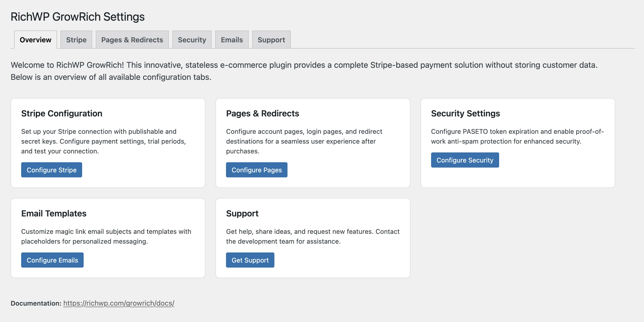The image size is (644, 322).
Task: Go to the Security tab
Action: point(192,40)
